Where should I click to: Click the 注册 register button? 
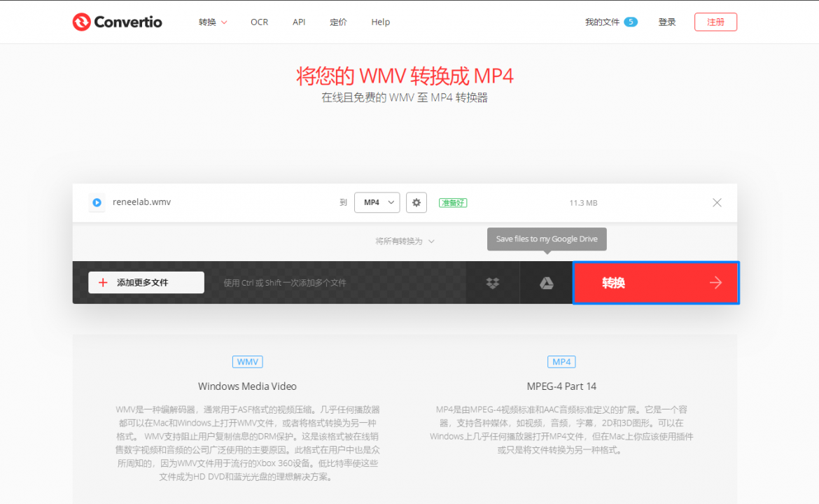click(715, 22)
